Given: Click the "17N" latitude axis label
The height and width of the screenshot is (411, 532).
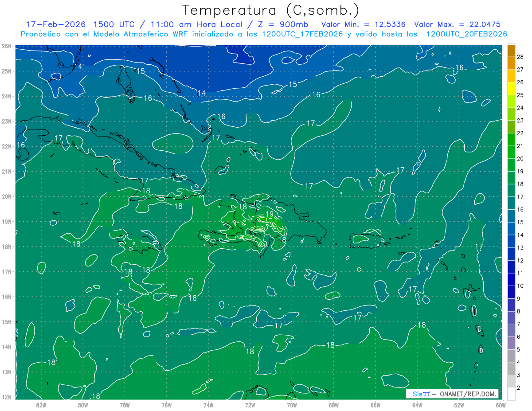Looking at the screenshot, I should 6,272.
